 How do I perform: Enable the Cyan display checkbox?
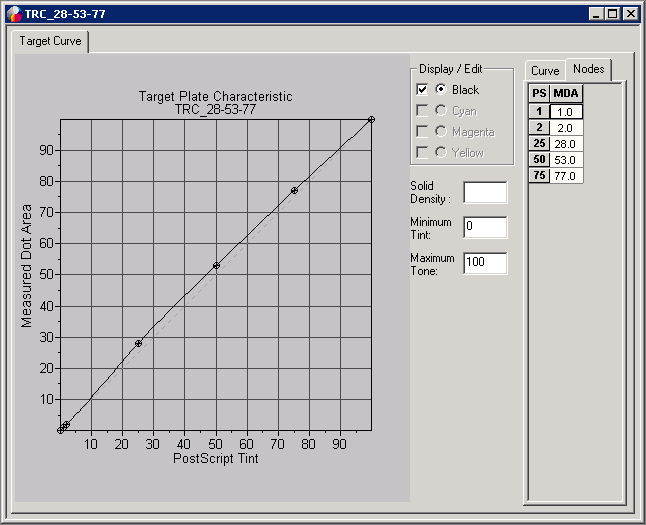[x=422, y=110]
